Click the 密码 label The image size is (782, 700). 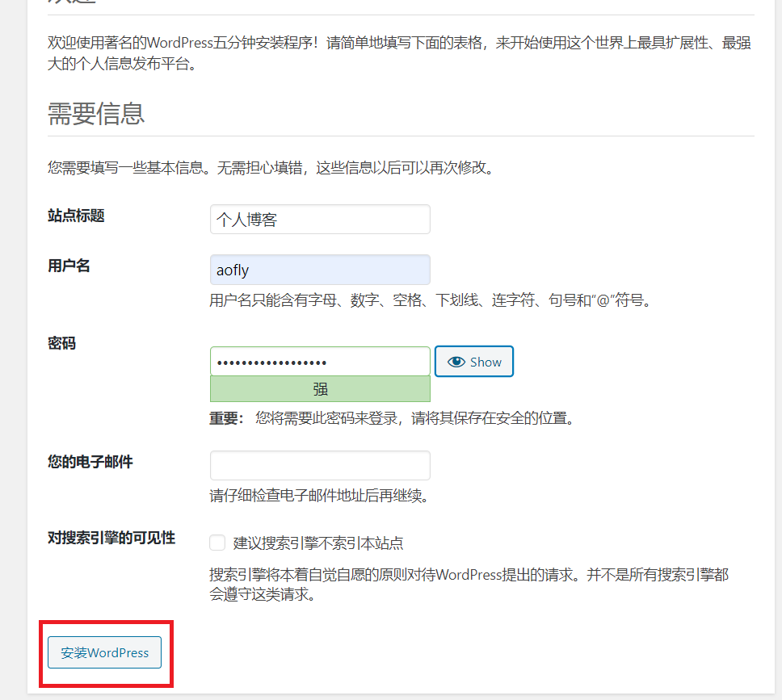(62, 343)
